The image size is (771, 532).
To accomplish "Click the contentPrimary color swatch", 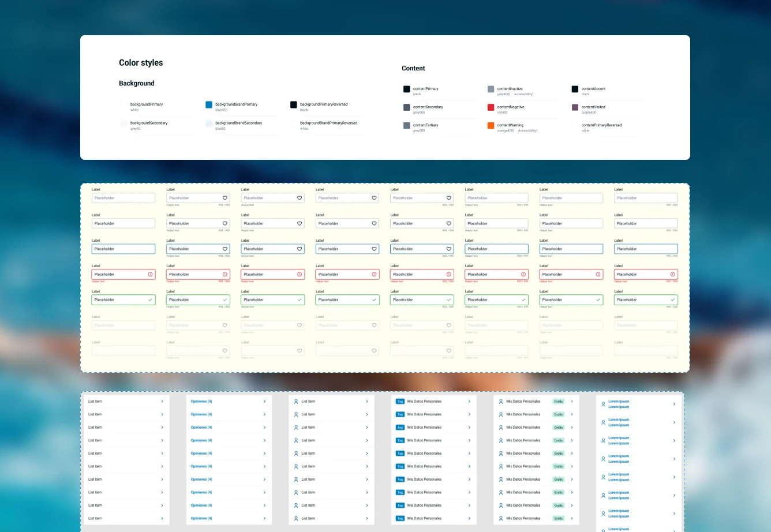I will tap(406, 89).
